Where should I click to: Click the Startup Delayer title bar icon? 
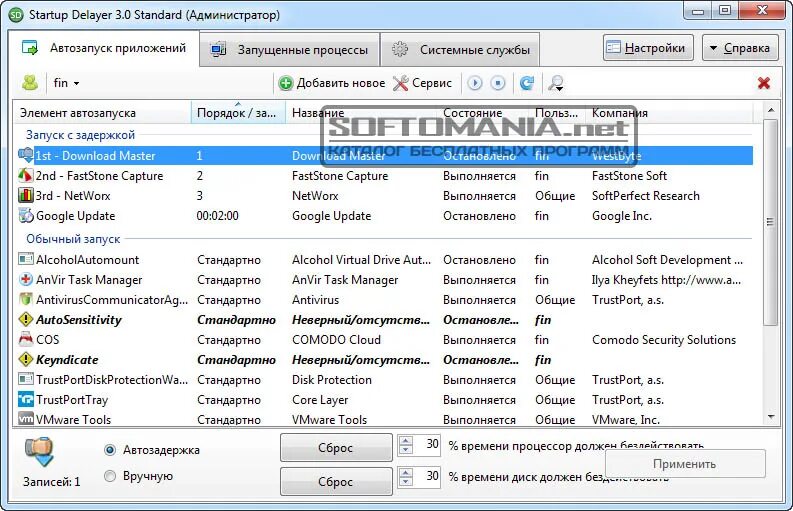[x=16, y=14]
